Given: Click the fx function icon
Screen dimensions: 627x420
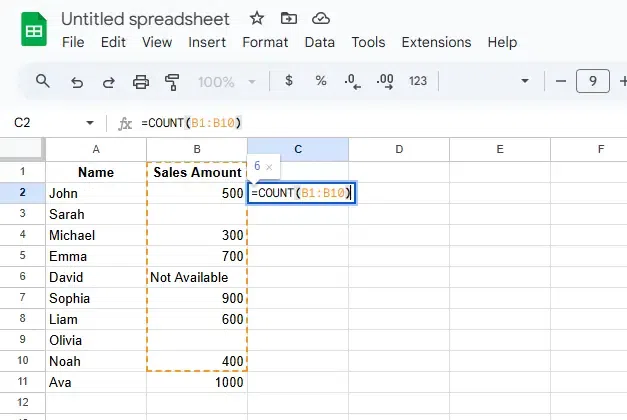Looking at the screenshot, I should click(125, 124).
